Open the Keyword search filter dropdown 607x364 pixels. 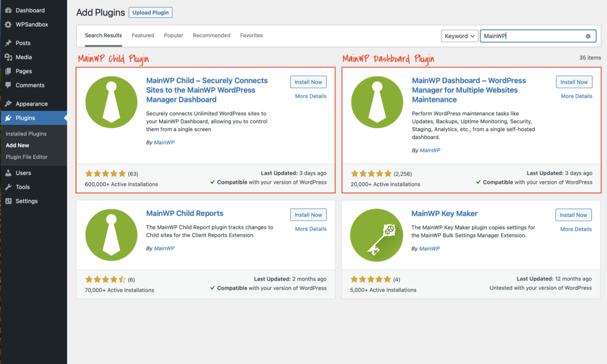[x=460, y=36]
